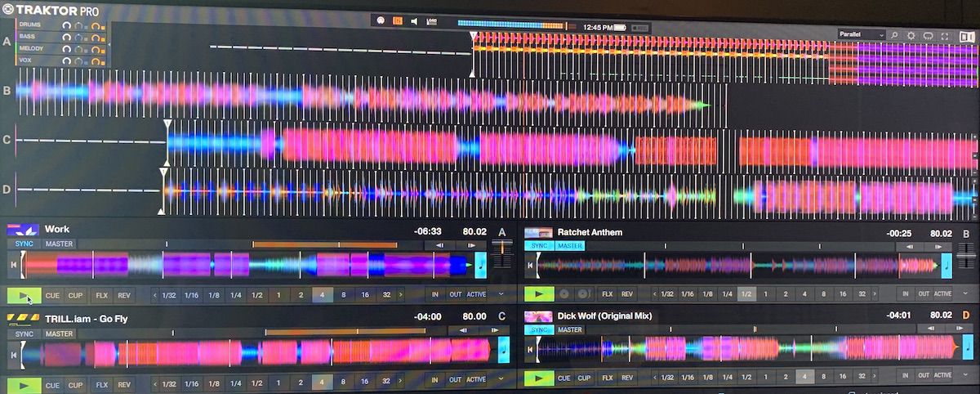
Task: Toggle SYNC on deck A (Work)
Action: point(24,244)
